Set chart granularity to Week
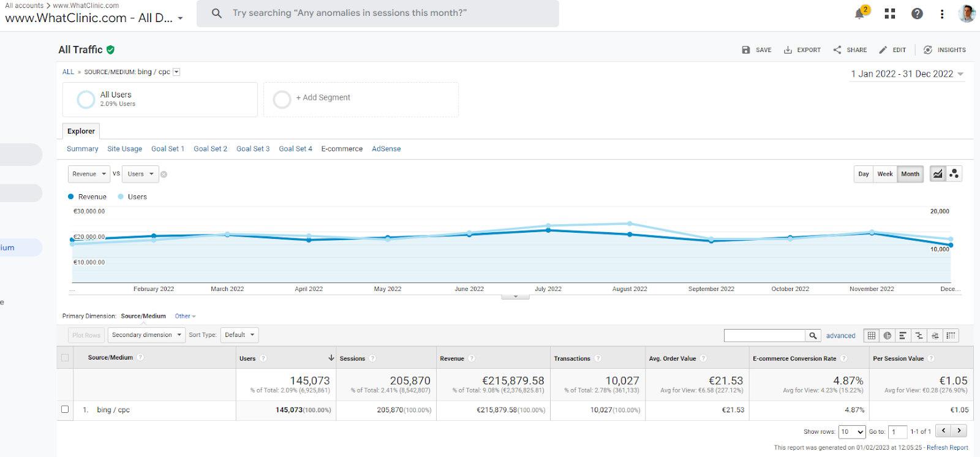 coord(885,174)
